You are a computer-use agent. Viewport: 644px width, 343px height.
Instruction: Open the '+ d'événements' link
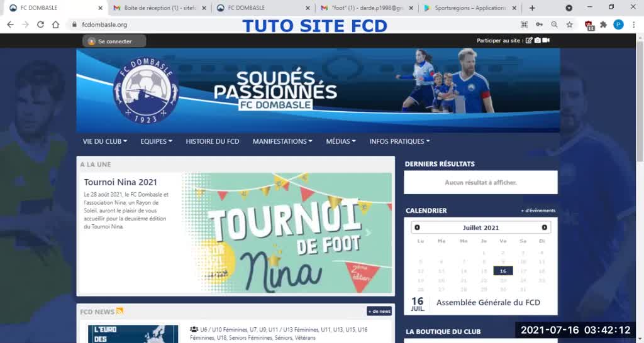coord(538,210)
